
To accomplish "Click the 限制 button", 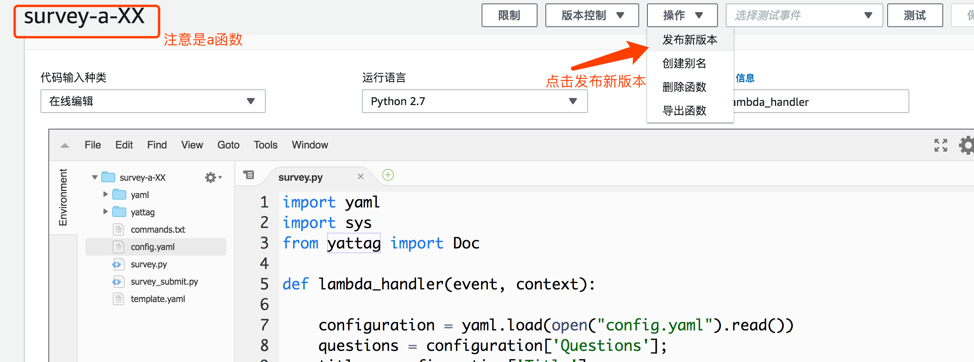I will pyautogui.click(x=509, y=16).
